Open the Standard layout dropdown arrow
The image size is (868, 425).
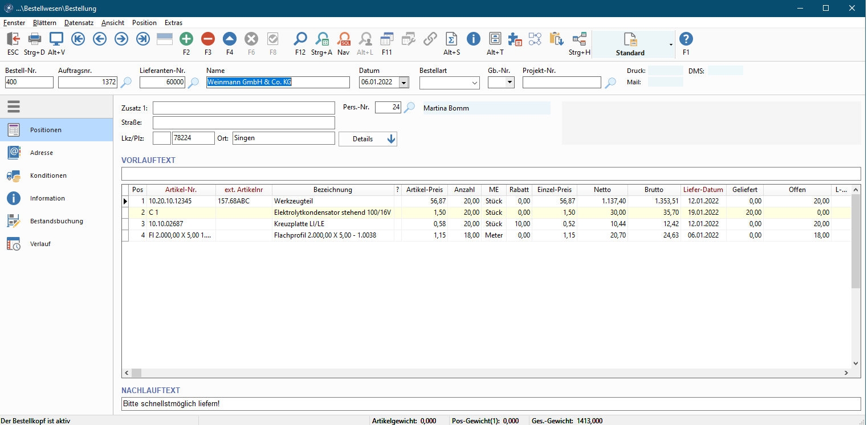(671, 44)
